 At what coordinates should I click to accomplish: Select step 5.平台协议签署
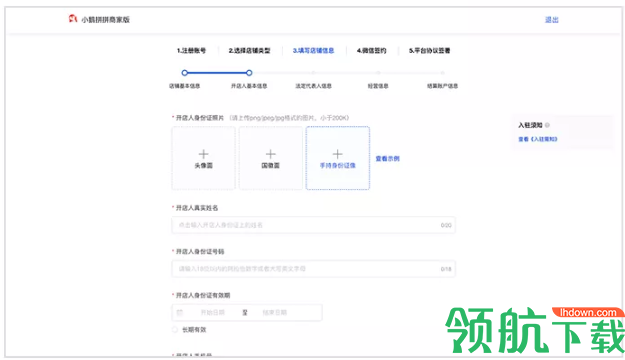point(429,51)
